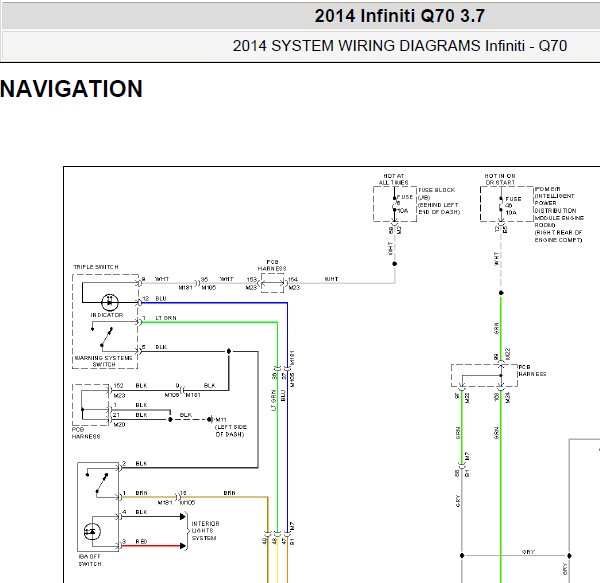Click the HOT AT ALL TIMES label
The width and height of the screenshot is (600, 583).
(394, 179)
